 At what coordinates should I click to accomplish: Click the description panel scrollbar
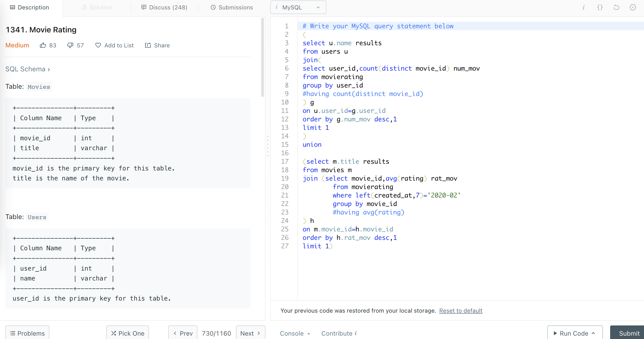(262, 58)
